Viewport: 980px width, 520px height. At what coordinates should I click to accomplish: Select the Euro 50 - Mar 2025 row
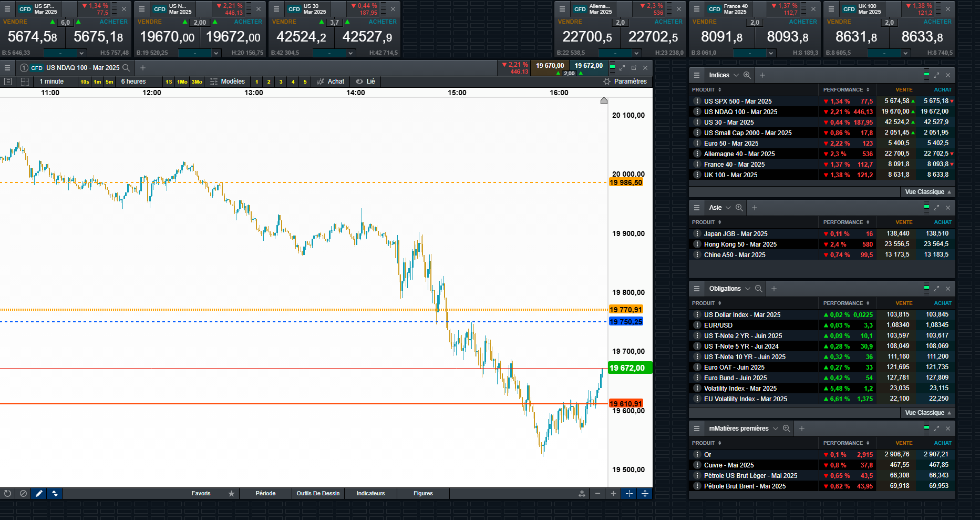pos(731,143)
